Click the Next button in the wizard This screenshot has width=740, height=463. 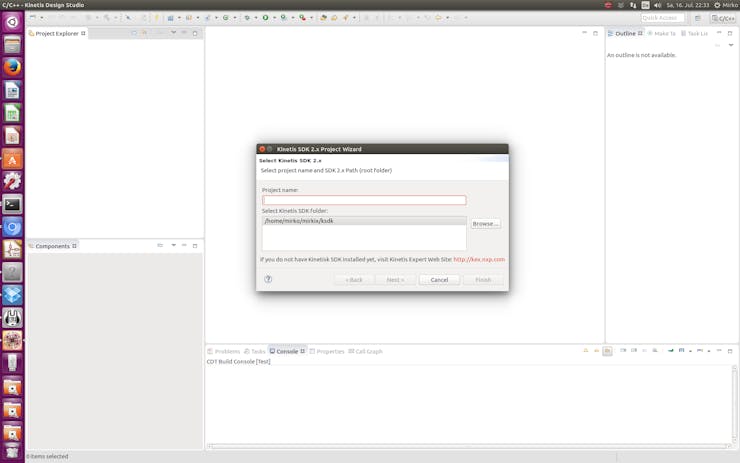point(395,280)
